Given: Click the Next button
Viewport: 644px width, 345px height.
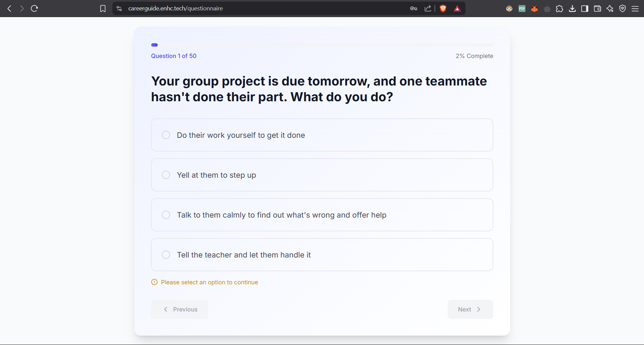Looking at the screenshot, I should pyautogui.click(x=470, y=309).
